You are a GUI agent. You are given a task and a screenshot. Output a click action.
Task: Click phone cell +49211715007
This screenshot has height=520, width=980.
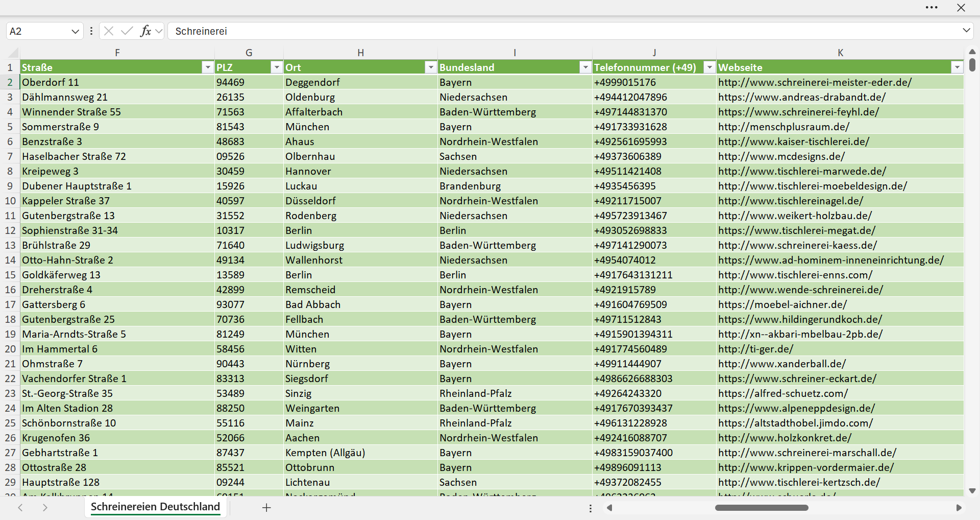[x=654, y=201]
